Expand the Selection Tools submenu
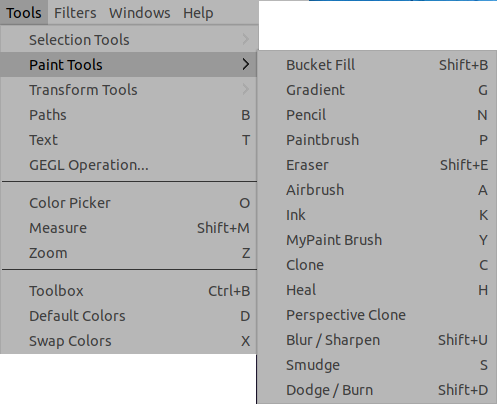This screenshot has height=404, width=497. [x=129, y=40]
